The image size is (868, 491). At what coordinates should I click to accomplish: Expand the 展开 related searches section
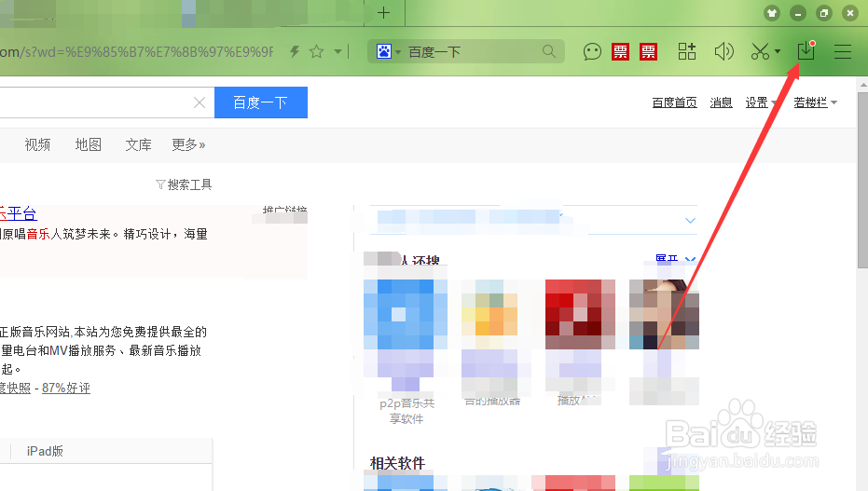(675, 258)
